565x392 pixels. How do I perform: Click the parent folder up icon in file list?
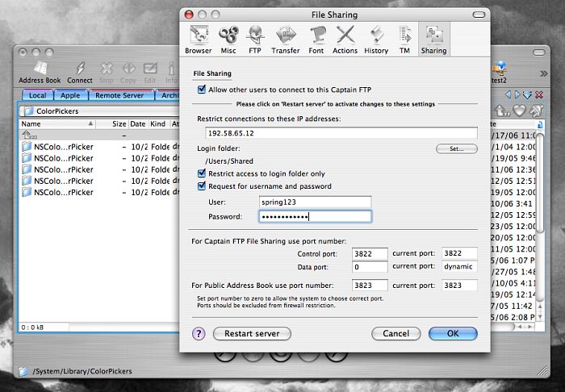pos(29,136)
